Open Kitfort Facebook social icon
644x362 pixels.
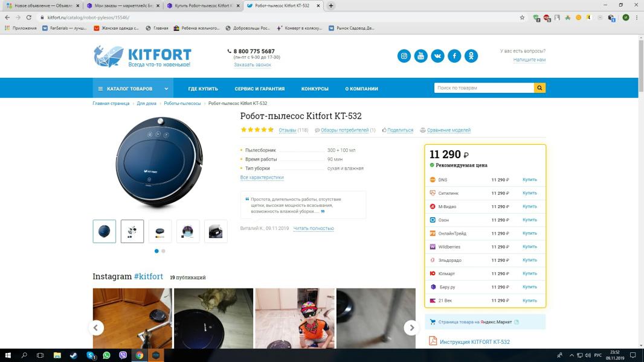click(x=454, y=56)
